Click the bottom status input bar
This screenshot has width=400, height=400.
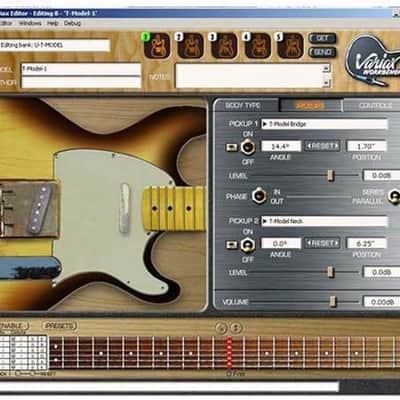(169, 387)
